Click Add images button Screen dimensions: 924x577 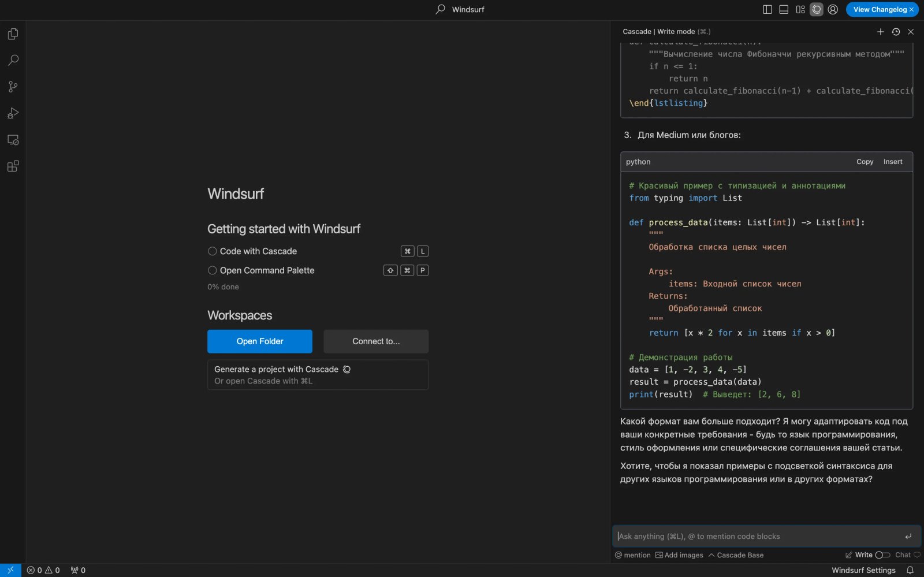click(x=679, y=555)
